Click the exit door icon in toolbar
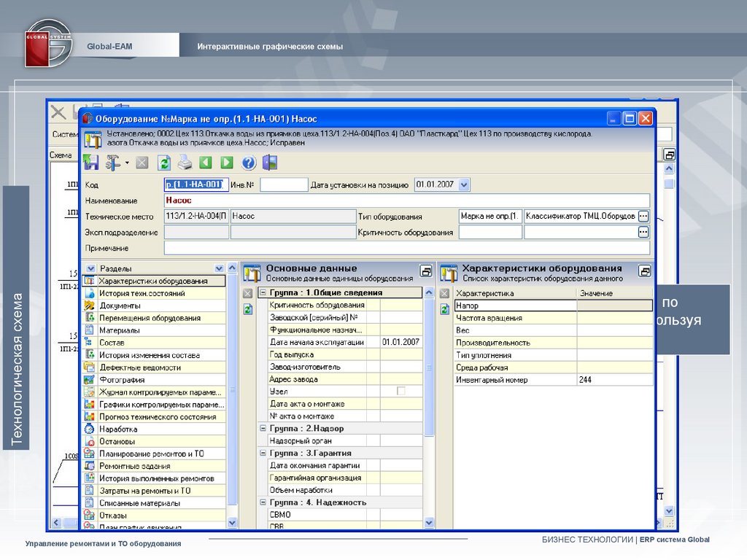The image size is (747, 560). [x=269, y=163]
